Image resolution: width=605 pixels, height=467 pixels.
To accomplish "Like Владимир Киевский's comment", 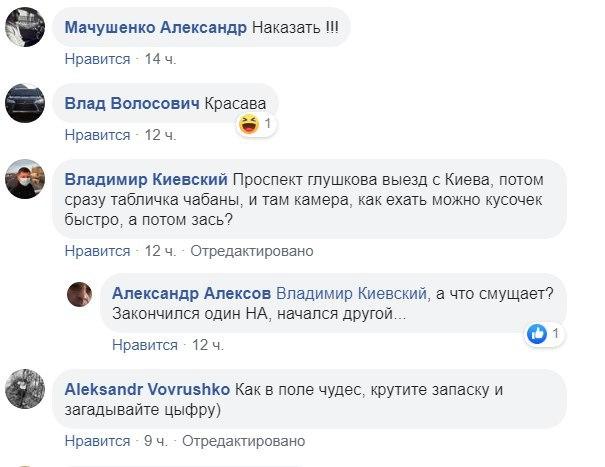I will point(97,250).
